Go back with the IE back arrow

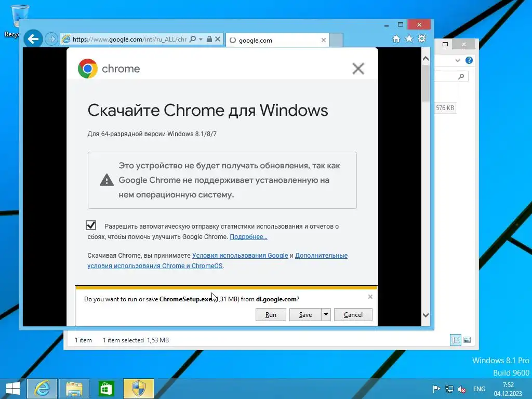pyautogui.click(x=33, y=39)
